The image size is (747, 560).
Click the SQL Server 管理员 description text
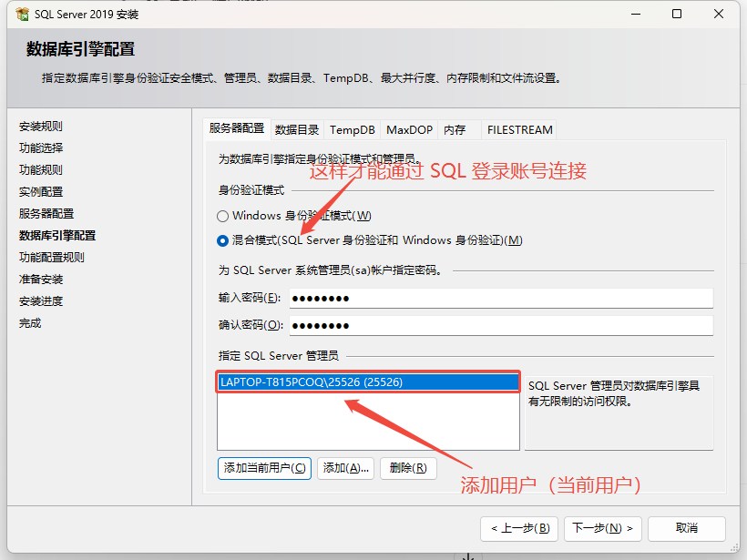[x=614, y=393]
